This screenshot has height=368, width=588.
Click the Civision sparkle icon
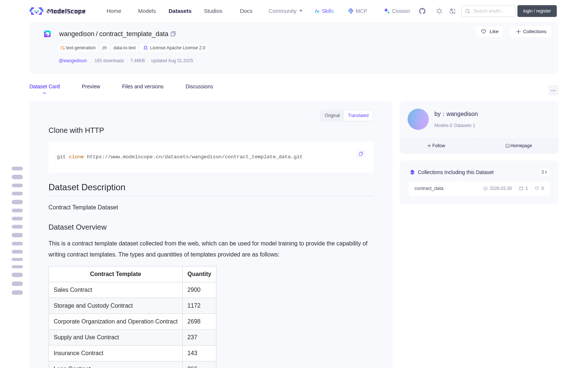[x=387, y=11]
